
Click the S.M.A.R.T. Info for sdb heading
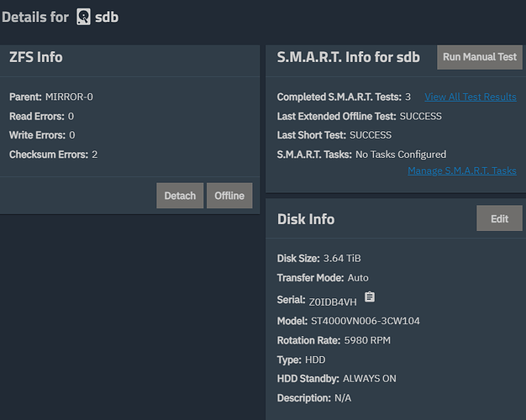pyautogui.click(x=348, y=58)
